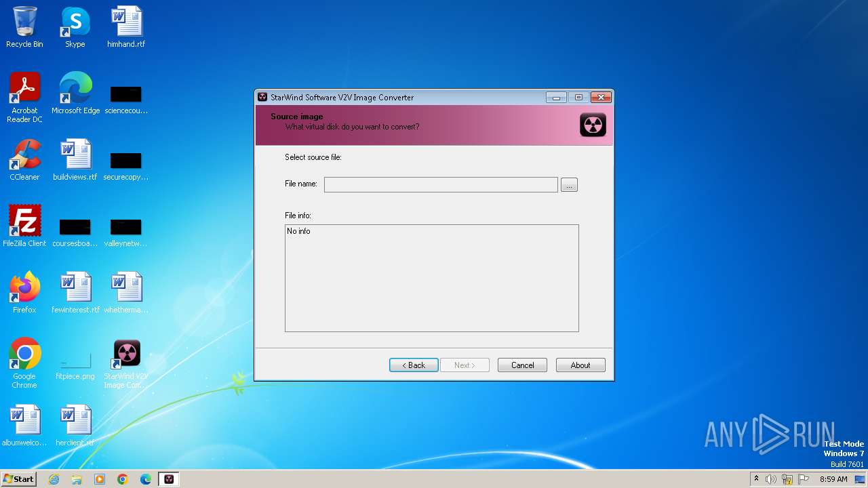
Task: Click the StarWind logo in wizard header
Action: point(593,125)
